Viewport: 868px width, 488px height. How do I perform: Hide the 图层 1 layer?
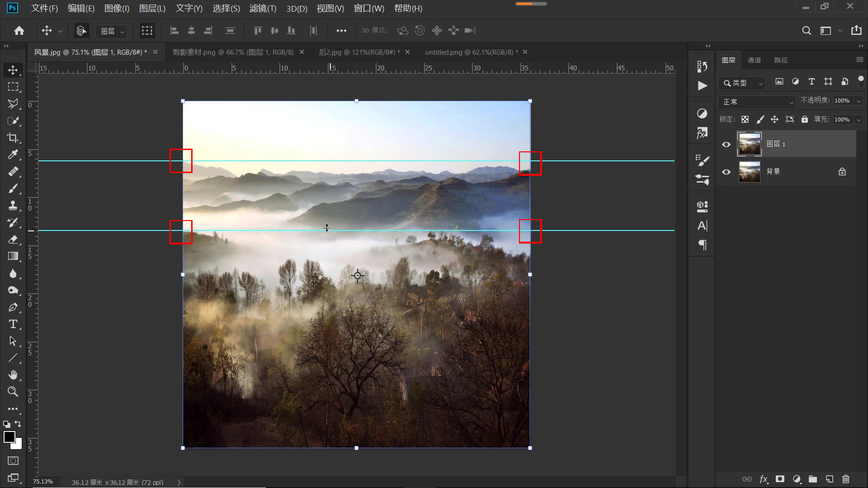pyautogui.click(x=726, y=144)
